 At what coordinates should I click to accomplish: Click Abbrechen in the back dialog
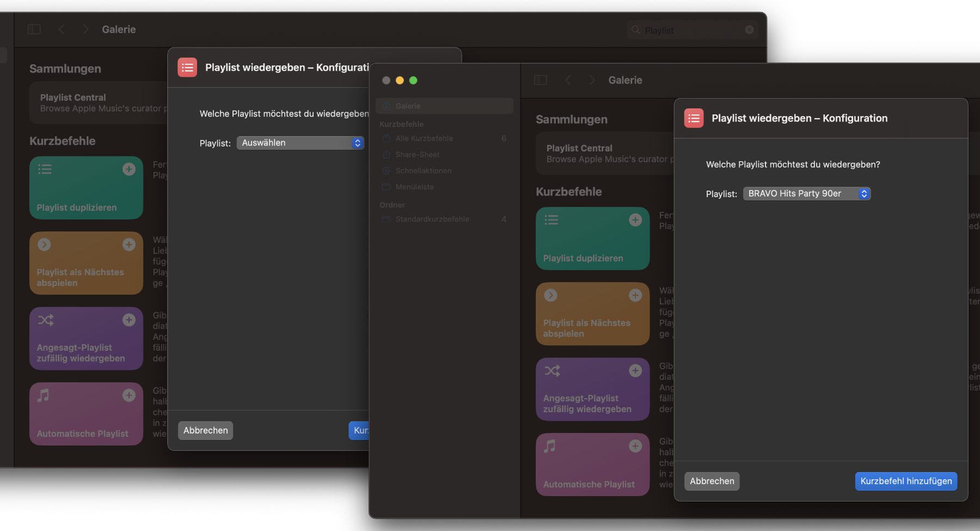click(205, 430)
